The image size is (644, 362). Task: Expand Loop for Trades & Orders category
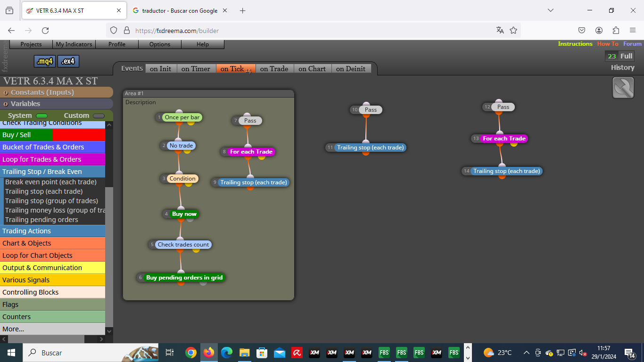coord(52,159)
